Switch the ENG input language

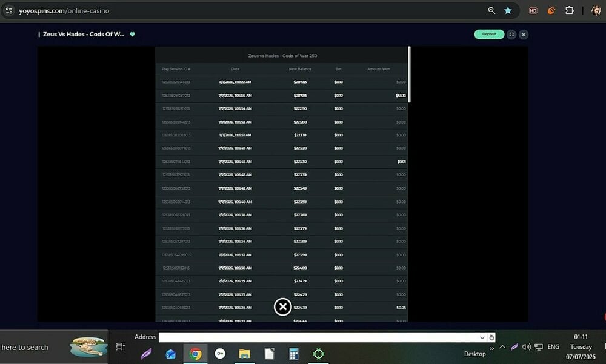553,347
